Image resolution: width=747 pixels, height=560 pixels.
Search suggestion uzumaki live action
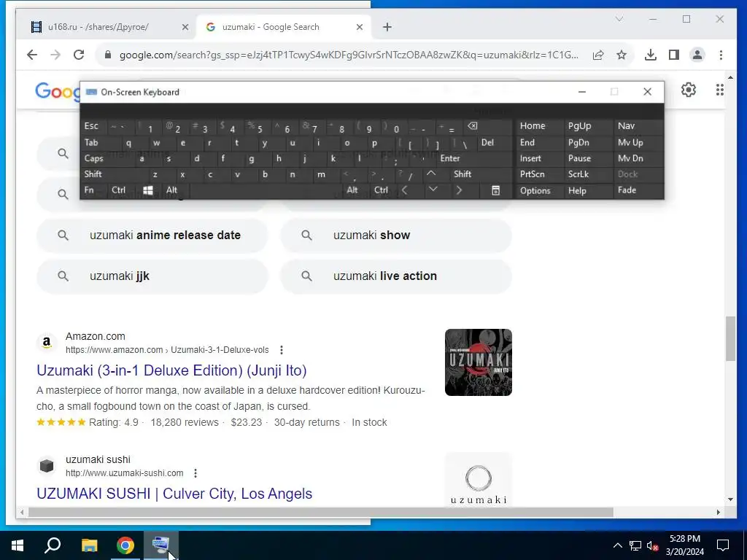tap(396, 276)
